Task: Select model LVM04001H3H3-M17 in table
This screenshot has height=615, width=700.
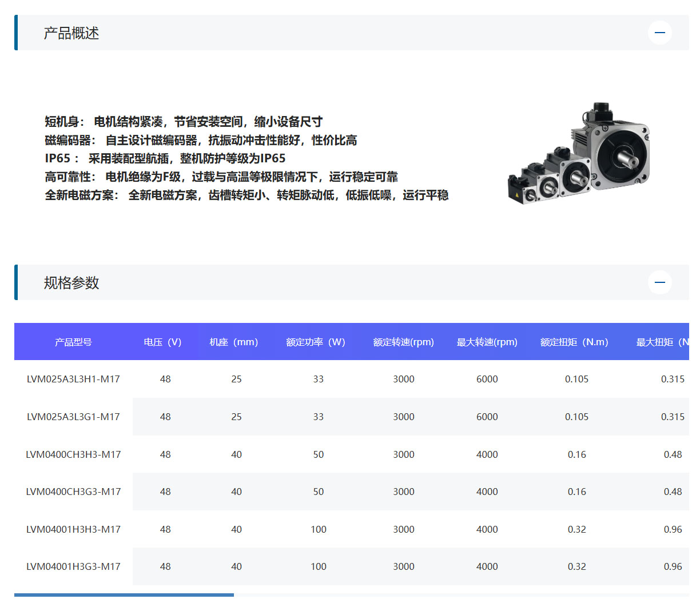Action: coord(73,529)
